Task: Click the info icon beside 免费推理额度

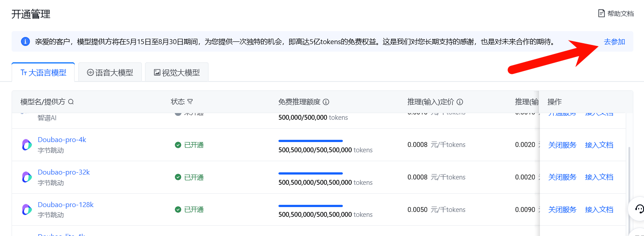Action: [326, 102]
